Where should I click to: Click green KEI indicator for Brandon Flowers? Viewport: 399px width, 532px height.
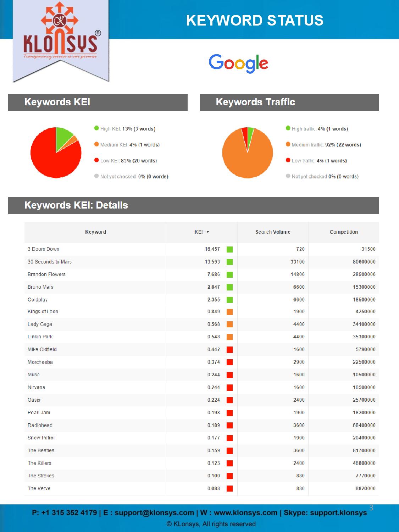click(x=229, y=275)
